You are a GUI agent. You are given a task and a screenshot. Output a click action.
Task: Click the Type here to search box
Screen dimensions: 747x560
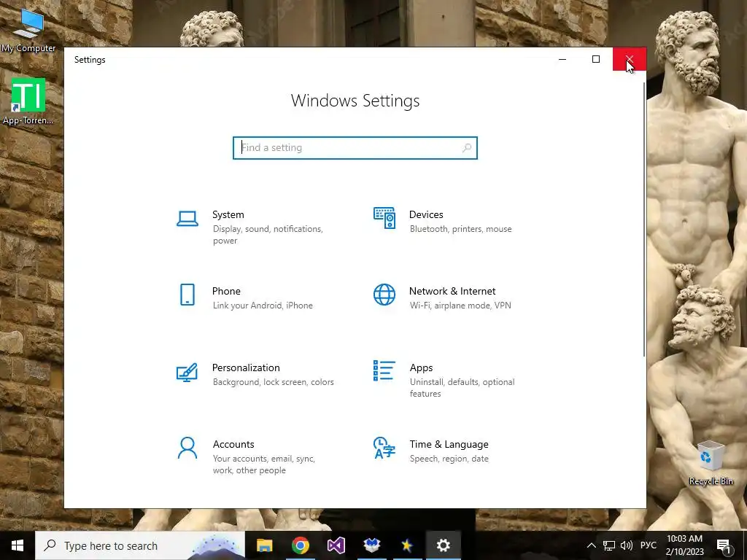pos(140,545)
